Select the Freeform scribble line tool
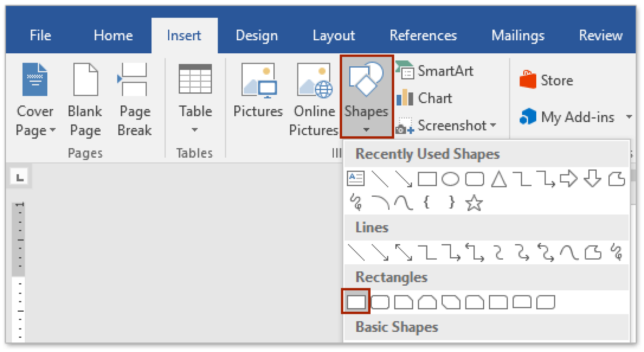This screenshot has height=352, width=644. click(616, 253)
